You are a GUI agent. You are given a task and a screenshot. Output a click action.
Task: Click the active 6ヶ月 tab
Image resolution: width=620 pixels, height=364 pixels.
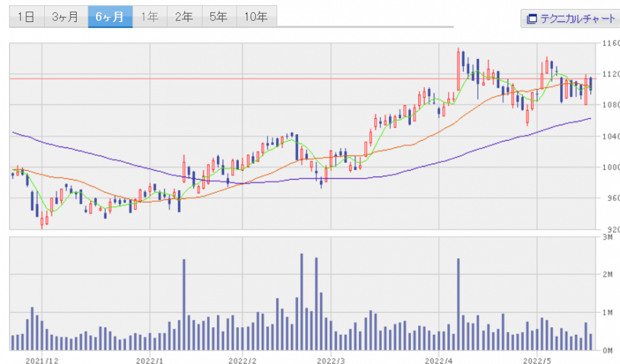110,18
